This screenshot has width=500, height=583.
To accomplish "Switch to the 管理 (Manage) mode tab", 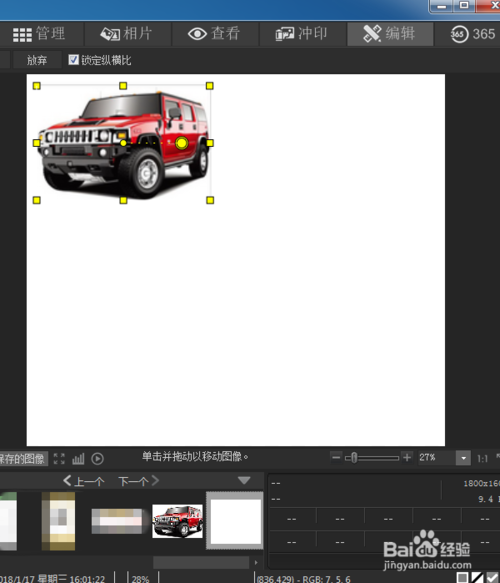I will [39, 34].
